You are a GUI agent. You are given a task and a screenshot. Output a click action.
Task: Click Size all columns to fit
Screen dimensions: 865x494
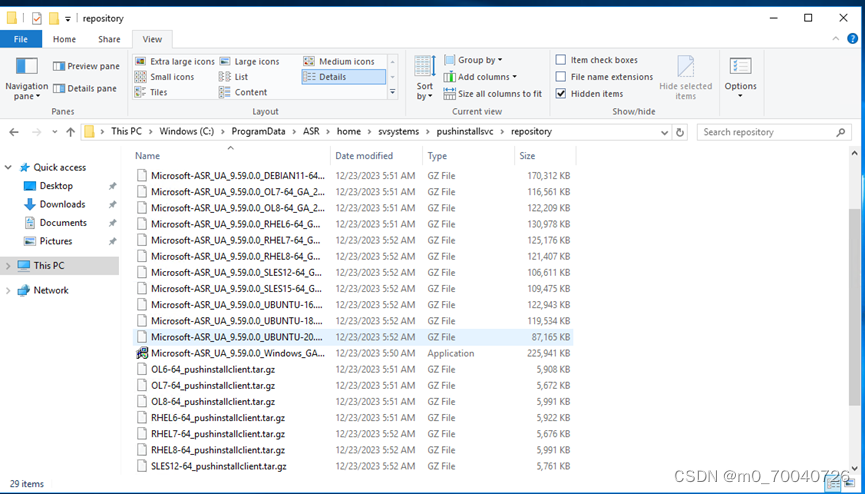point(493,94)
